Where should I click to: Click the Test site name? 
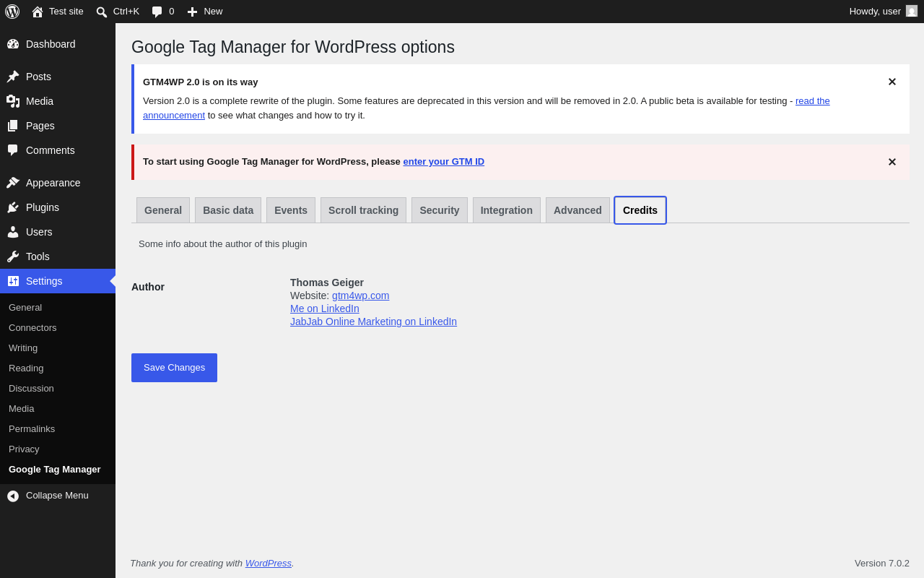pyautogui.click(x=66, y=11)
